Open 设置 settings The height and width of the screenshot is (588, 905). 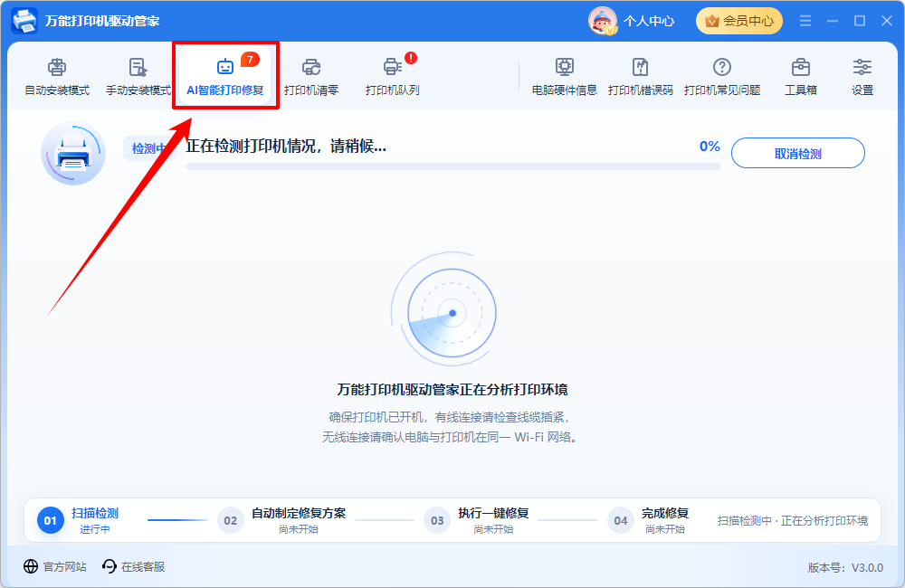click(862, 77)
